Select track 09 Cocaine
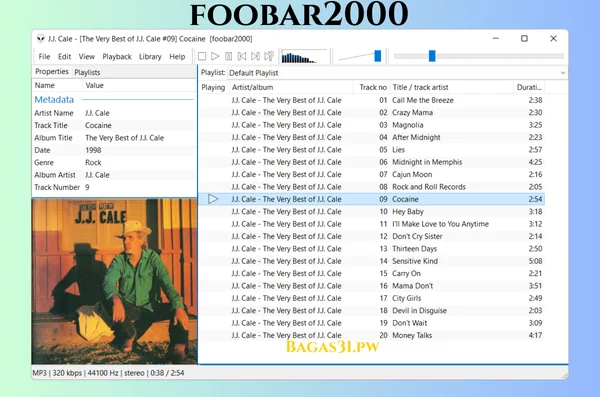The image size is (600, 397). point(372,199)
